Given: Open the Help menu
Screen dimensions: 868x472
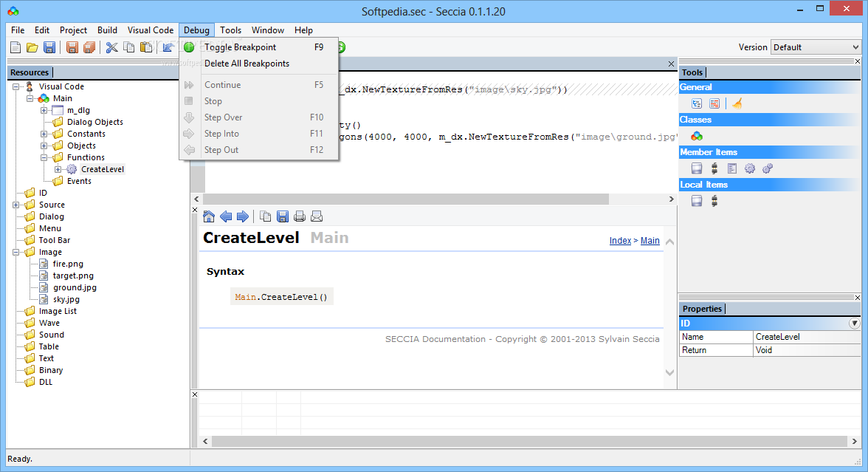Looking at the screenshot, I should tap(303, 30).
